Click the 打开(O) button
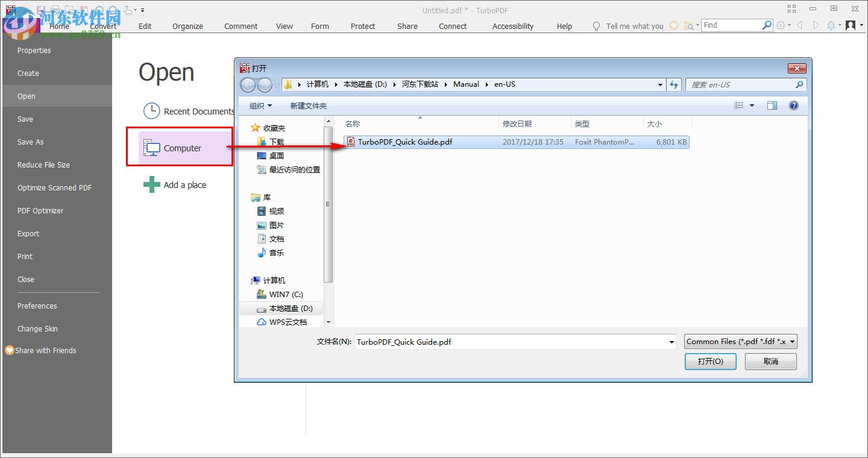The width and height of the screenshot is (868, 458). [710, 361]
